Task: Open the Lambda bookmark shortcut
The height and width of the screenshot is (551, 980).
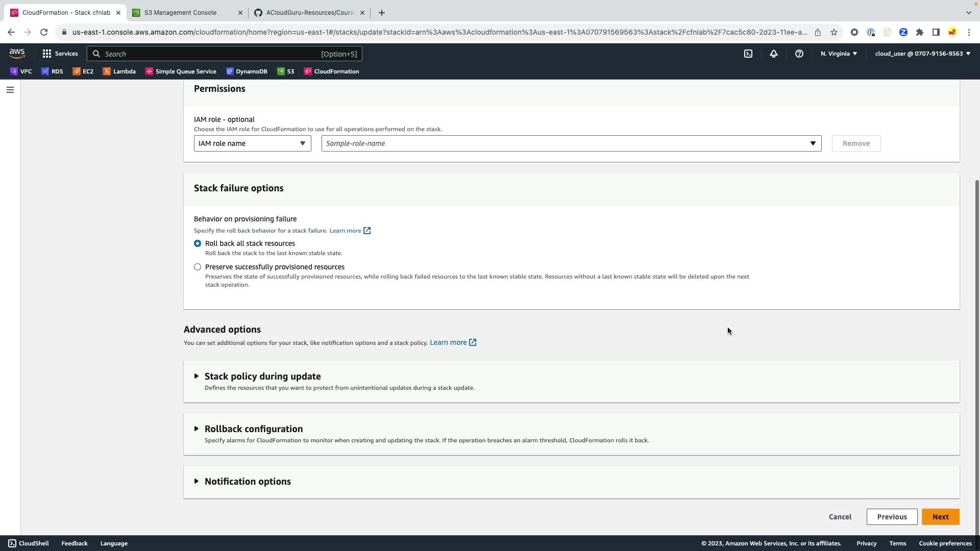Action: (119, 71)
